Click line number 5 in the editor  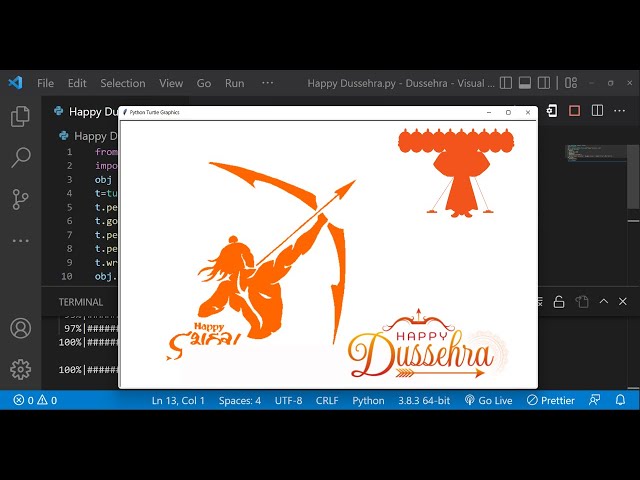tap(69, 207)
